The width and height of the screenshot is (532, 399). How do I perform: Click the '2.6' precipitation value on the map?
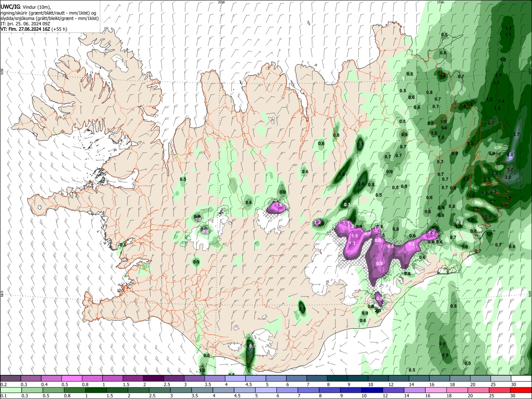361,184
